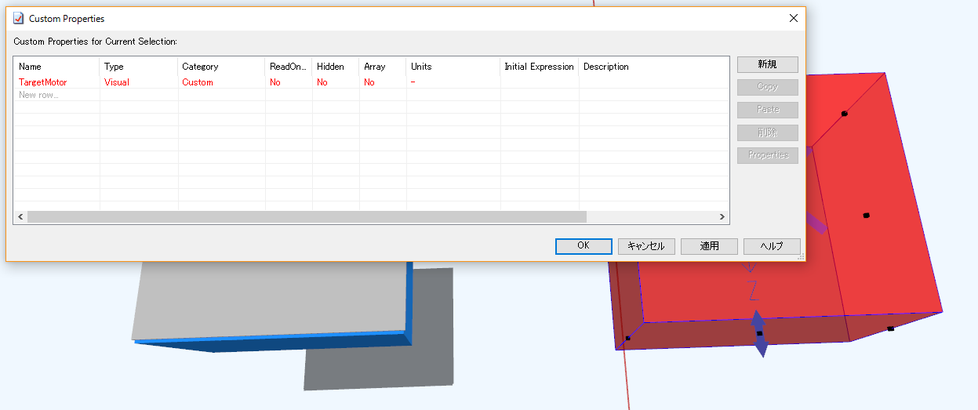
Task: Click the Hidden 'No' cell of TargetMotor
Action: point(336,82)
